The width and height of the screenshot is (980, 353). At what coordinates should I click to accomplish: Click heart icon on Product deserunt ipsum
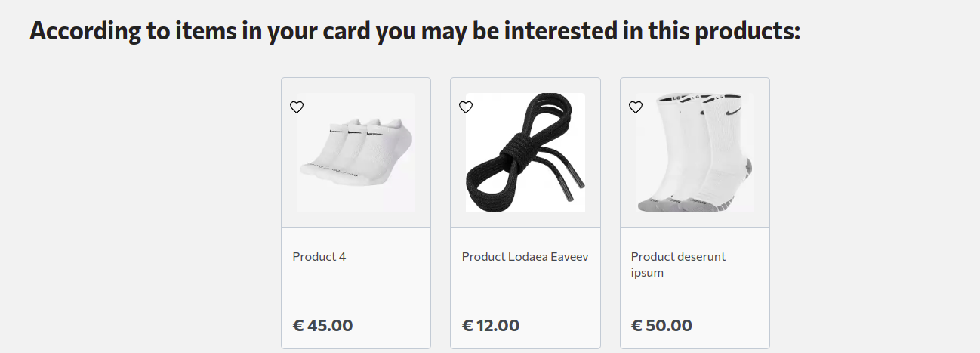(636, 107)
